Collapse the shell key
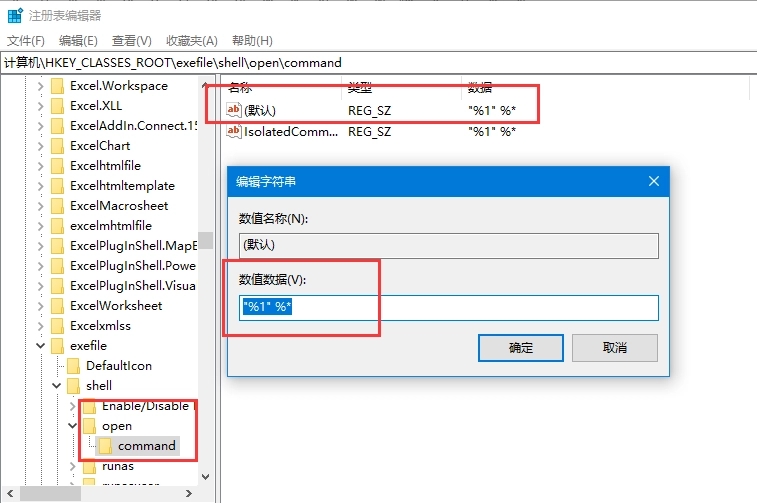Screen dimensions: 757x503 56,386
